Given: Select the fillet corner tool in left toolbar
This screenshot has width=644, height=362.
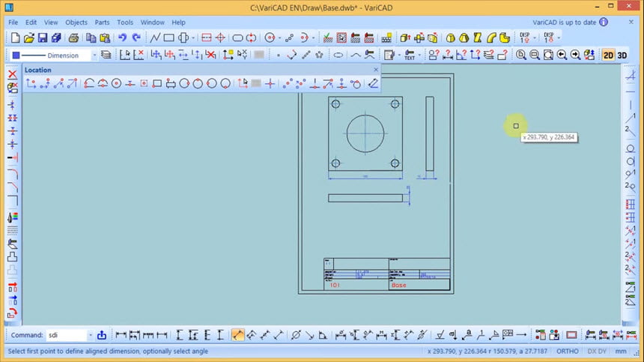Looking at the screenshot, I should (x=12, y=174).
